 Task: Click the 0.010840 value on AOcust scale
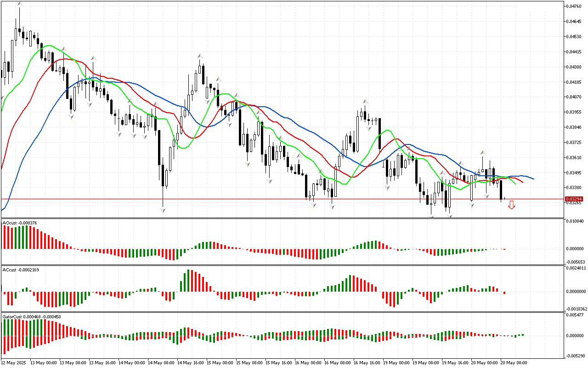(576, 221)
